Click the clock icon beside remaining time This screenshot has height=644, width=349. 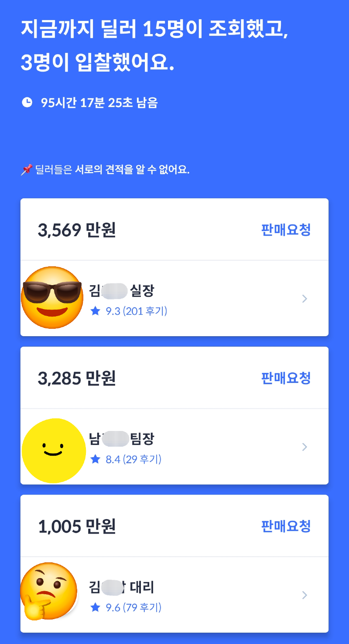[x=27, y=103]
